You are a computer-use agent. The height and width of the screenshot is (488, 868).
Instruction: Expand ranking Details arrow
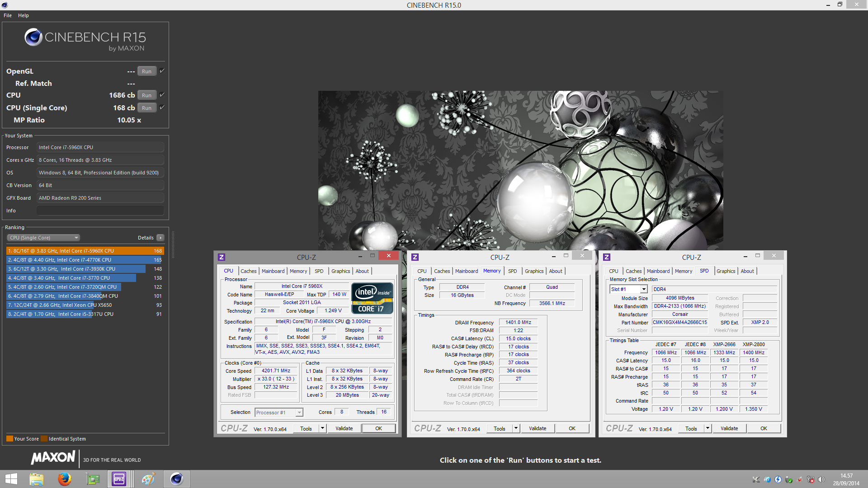click(x=160, y=238)
